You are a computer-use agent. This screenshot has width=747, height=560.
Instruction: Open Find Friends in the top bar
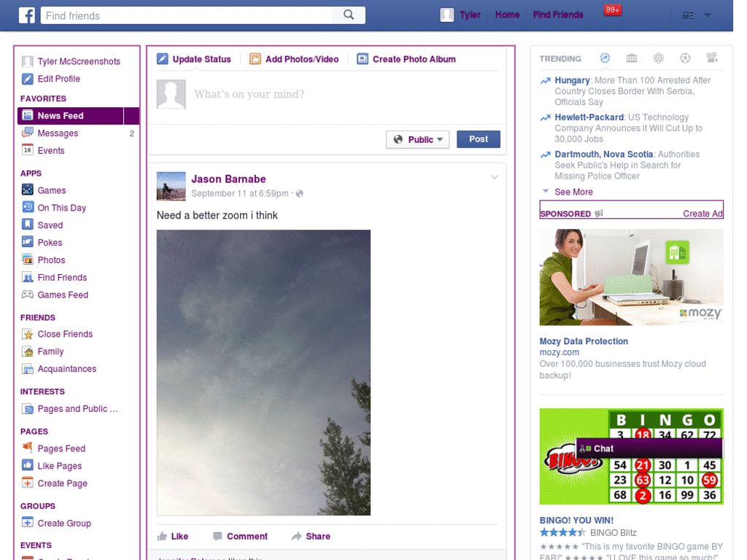(x=558, y=15)
